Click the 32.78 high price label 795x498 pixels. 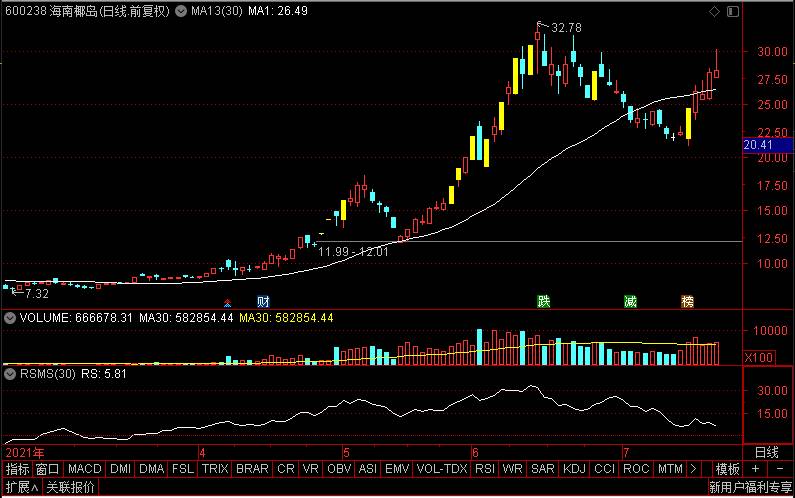pos(566,28)
